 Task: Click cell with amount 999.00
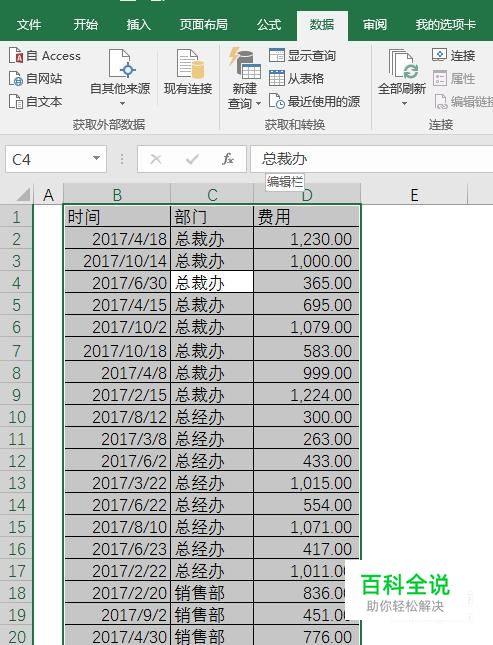coord(307,373)
